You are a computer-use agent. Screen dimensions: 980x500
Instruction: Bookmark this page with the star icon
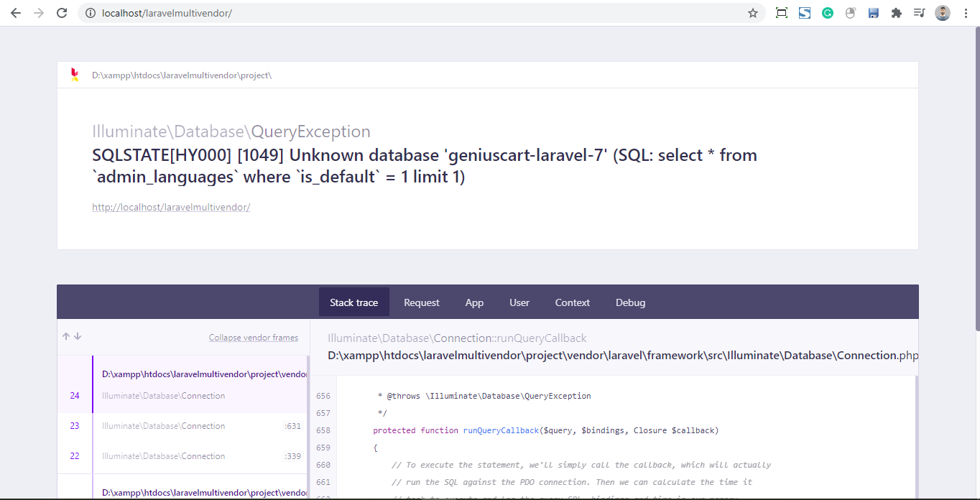pyautogui.click(x=753, y=13)
